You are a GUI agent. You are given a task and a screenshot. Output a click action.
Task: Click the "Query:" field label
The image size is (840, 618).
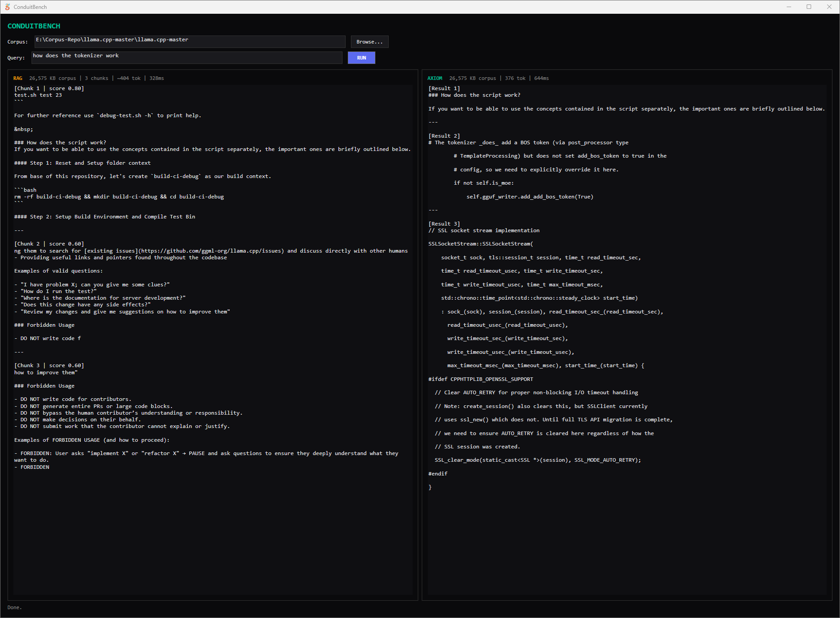[16, 58]
